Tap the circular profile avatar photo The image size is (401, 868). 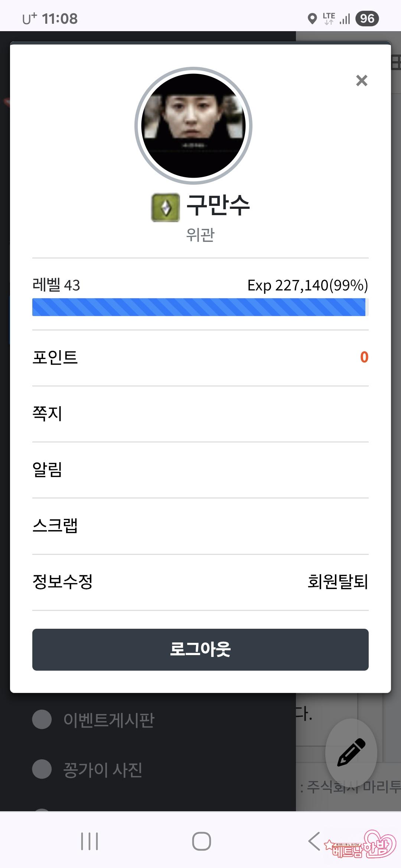[193, 126]
